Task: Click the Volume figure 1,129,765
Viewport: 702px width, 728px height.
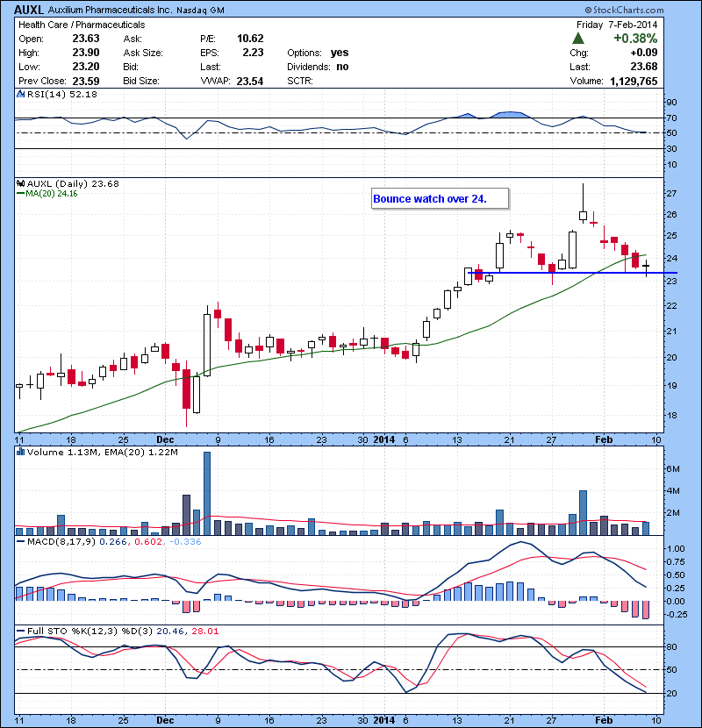Action: point(634,82)
